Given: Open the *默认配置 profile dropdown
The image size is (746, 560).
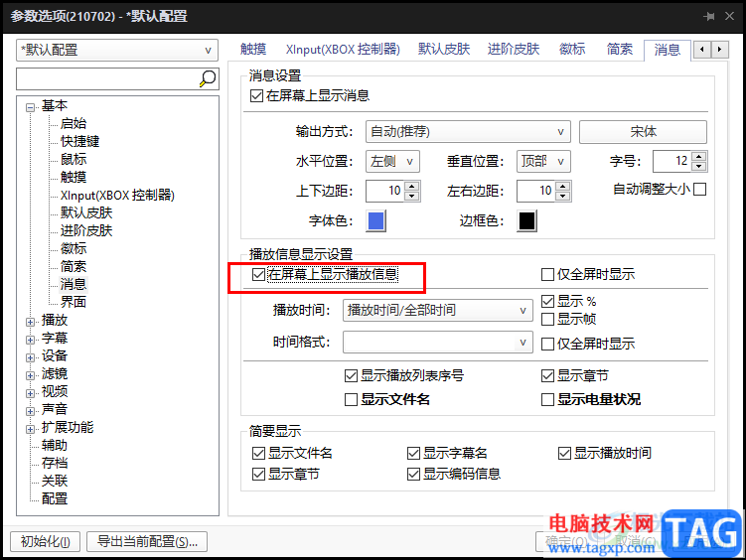Looking at the screenshot, I should click(x=117, y=50).
